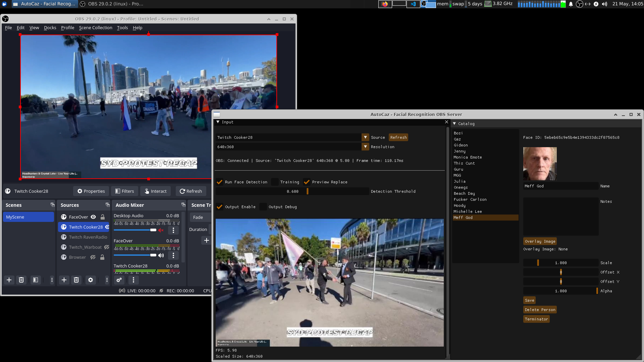Image resolution: width=644 pixels, height=362 pixels.
Task: Click the Overlay Image button
Action: 540,241
